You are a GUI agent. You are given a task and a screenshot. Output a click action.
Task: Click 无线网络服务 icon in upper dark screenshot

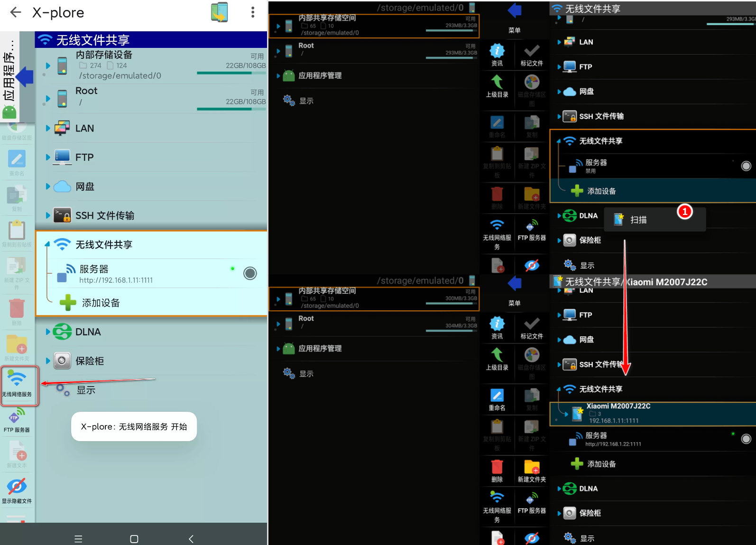[x=497, y=225]
